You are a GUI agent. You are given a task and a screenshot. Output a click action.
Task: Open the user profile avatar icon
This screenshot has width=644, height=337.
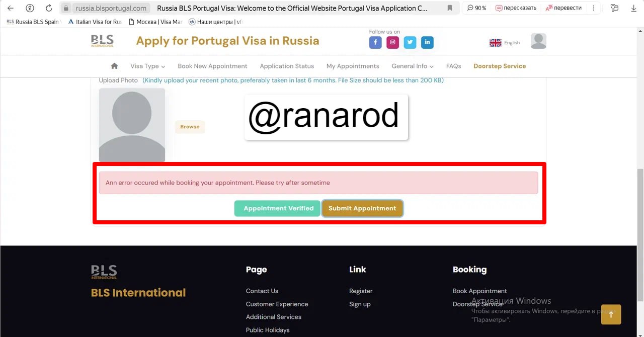538,41
